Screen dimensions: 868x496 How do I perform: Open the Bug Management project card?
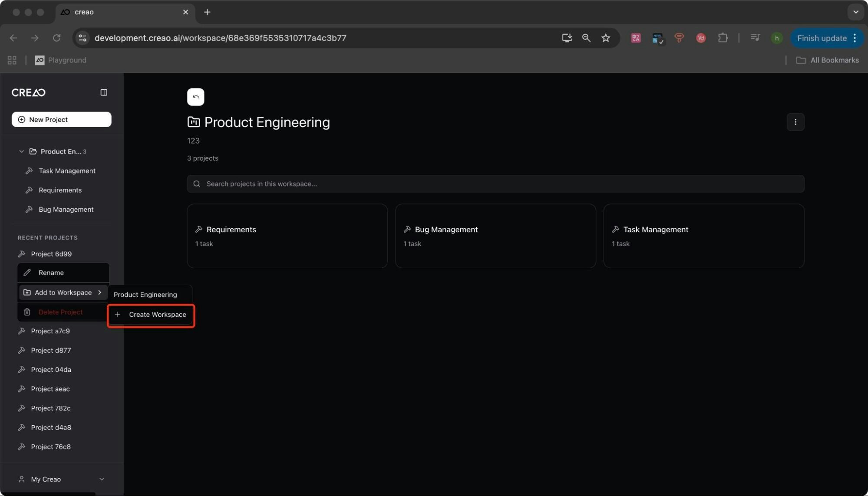point(495,236)
